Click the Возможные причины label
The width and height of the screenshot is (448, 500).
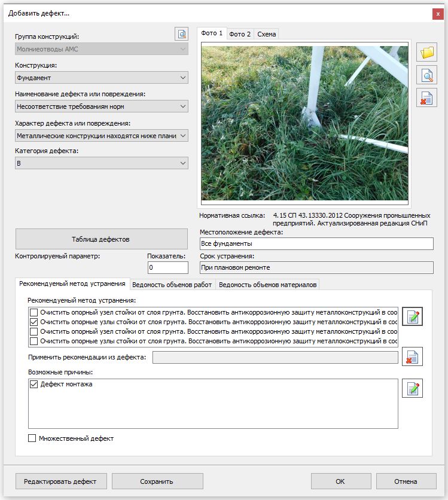[x=60, y=372]
